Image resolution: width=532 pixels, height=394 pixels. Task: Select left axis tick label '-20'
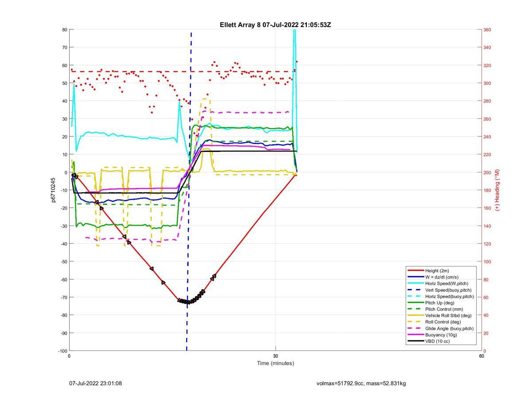64,208
